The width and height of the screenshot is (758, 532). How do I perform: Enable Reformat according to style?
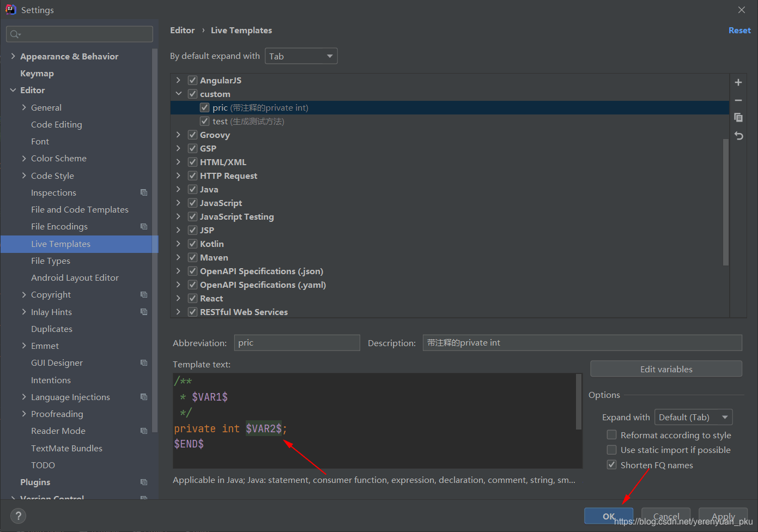(x=612, y=434)
